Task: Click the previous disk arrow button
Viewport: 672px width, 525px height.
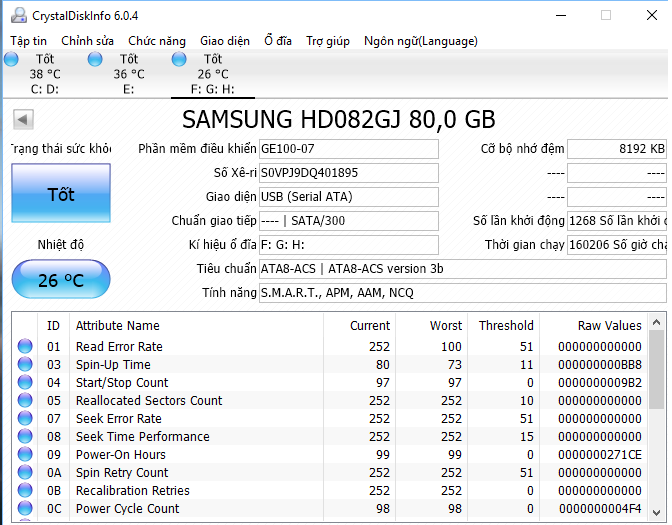Action: (23, 120)
